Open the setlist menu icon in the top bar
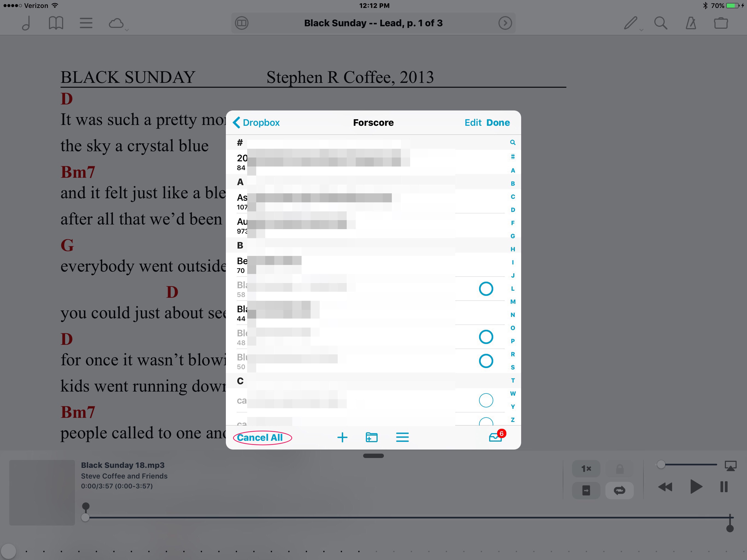747x560 pixels. (86, 23)
